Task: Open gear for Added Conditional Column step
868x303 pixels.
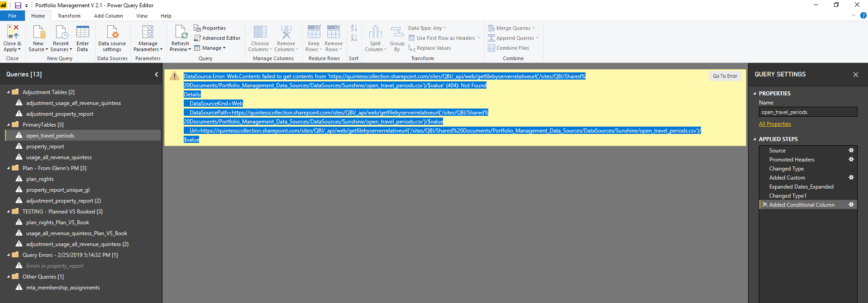Action: click(851, 204)
